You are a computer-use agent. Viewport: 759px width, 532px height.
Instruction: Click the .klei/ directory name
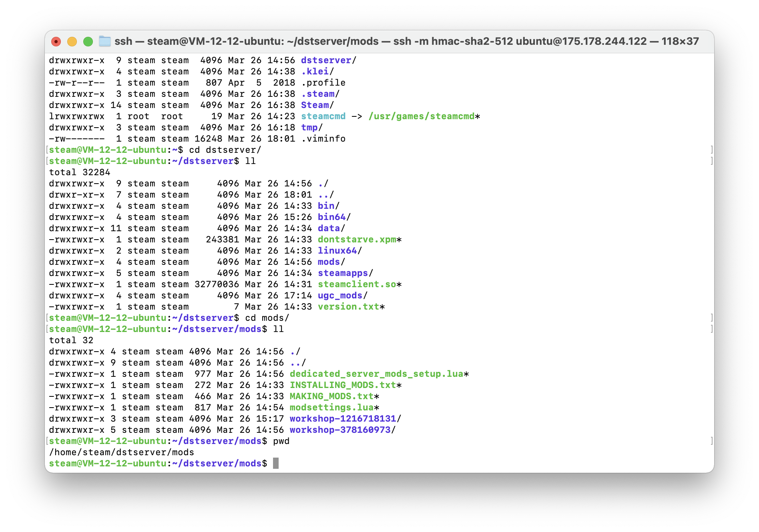tap(317, 72)
